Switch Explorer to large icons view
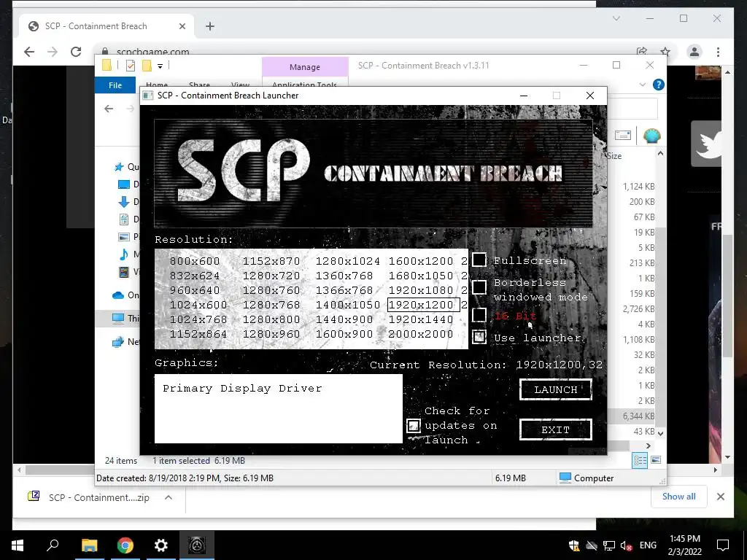 click(656, 460)
